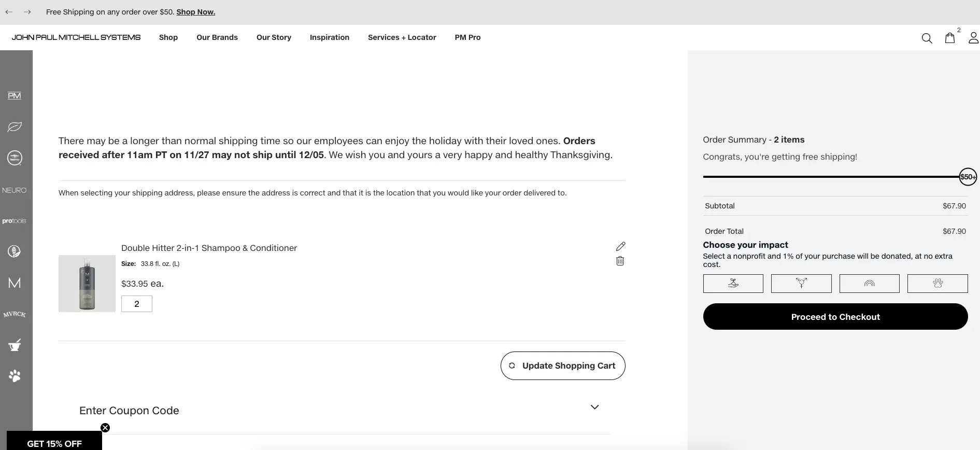Click the free shipping congrats message
Screen dimensions: 980x450
click(780, 157)
